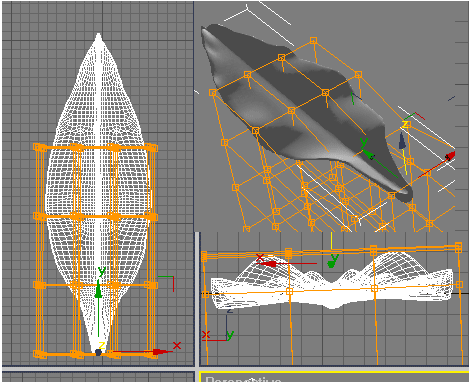Click the green Y-axis arrow in leaf top-view viewport
471x382 pixels.
(x=98, y=289)
